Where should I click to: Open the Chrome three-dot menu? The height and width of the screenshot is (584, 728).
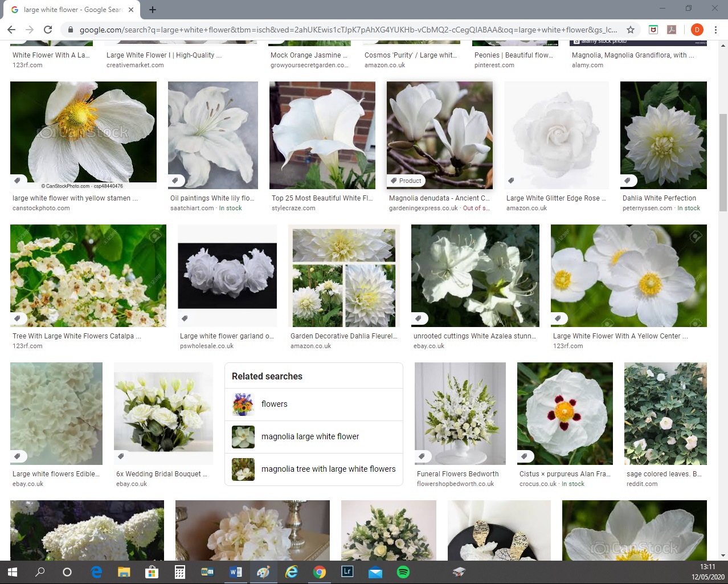click(716, 30)
